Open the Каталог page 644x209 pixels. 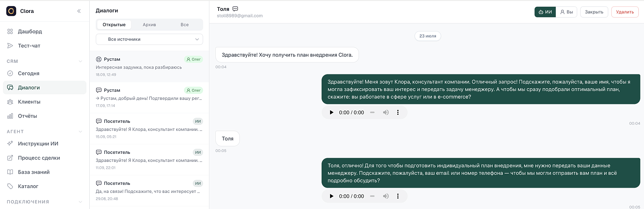(x=45, y=186)
